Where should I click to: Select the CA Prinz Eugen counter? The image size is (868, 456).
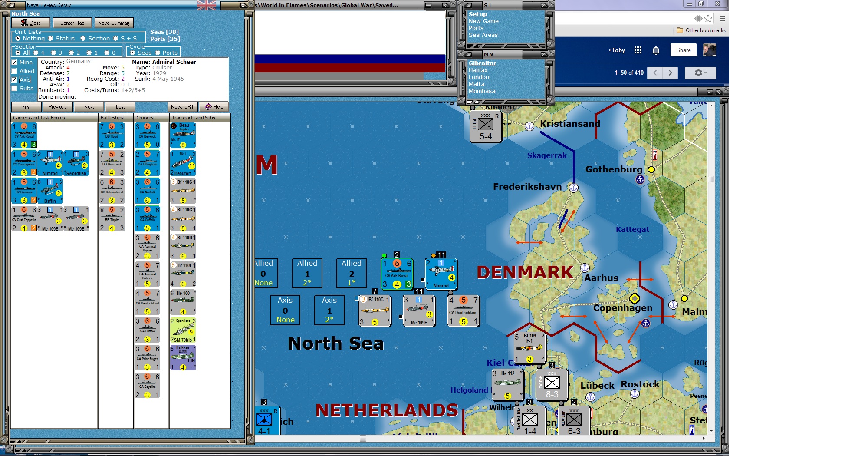click(148, 358)
